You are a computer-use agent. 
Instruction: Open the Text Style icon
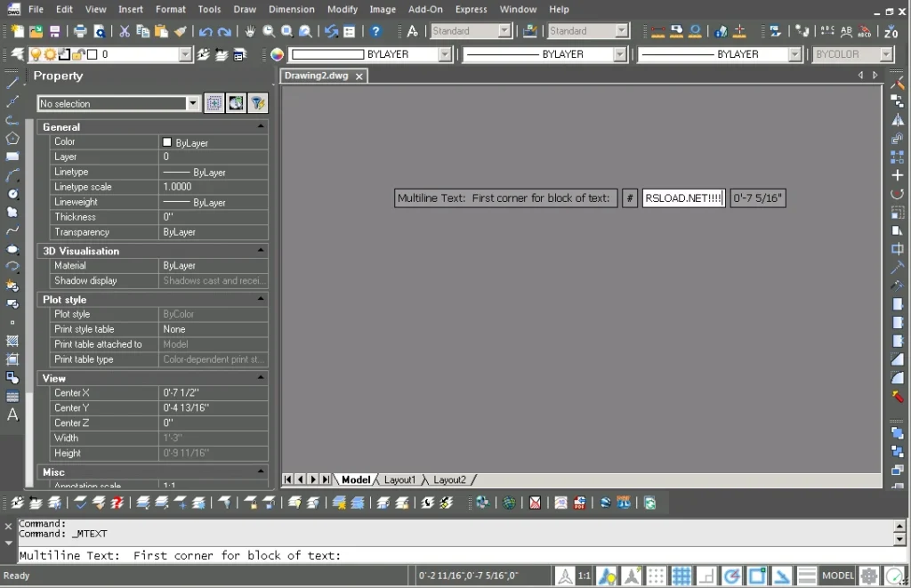(413, 31)
